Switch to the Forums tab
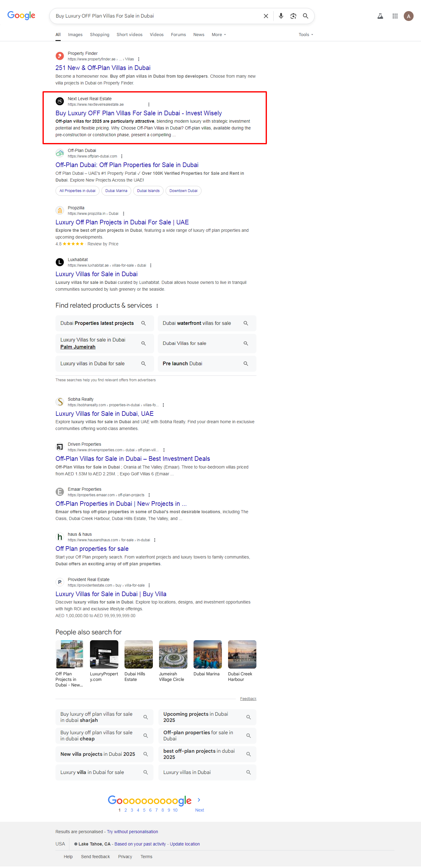Image resolution: width=421 pixels, height=868 pixels. pyautogui.click(x=178, y=35)
